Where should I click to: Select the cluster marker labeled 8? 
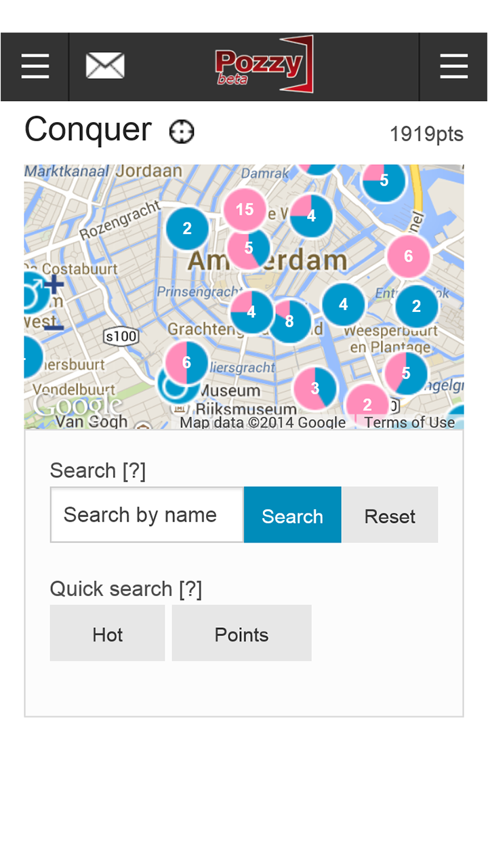click(290, 321)
